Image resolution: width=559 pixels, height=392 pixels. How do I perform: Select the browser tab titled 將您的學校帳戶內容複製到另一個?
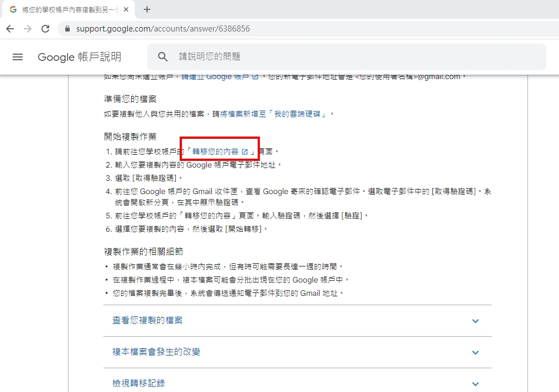coord(68,9)
